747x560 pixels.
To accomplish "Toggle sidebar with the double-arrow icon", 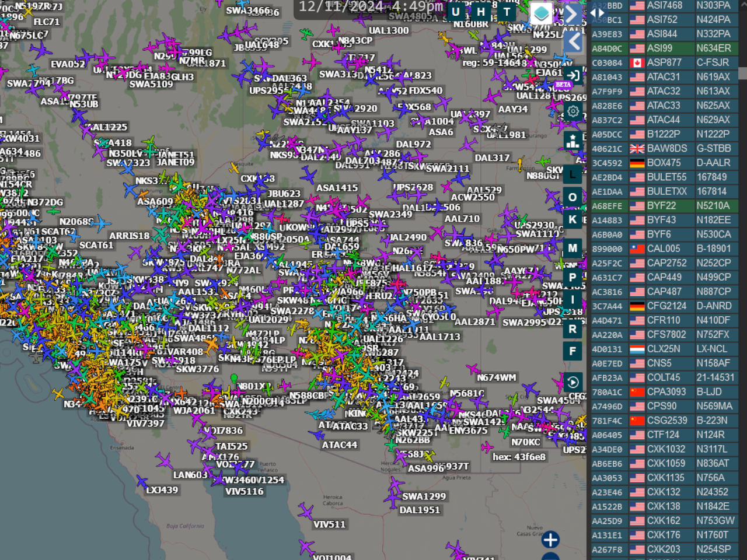I will pyautogui.click(x=597, y=12).
